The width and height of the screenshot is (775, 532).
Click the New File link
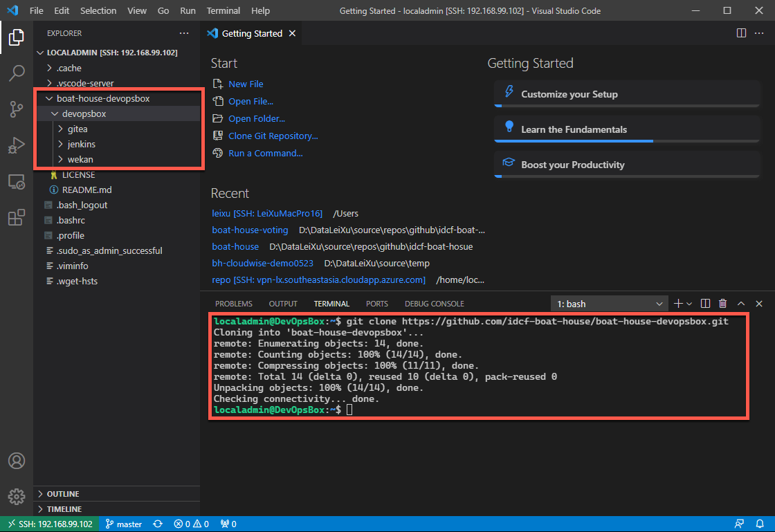[246, 84]
